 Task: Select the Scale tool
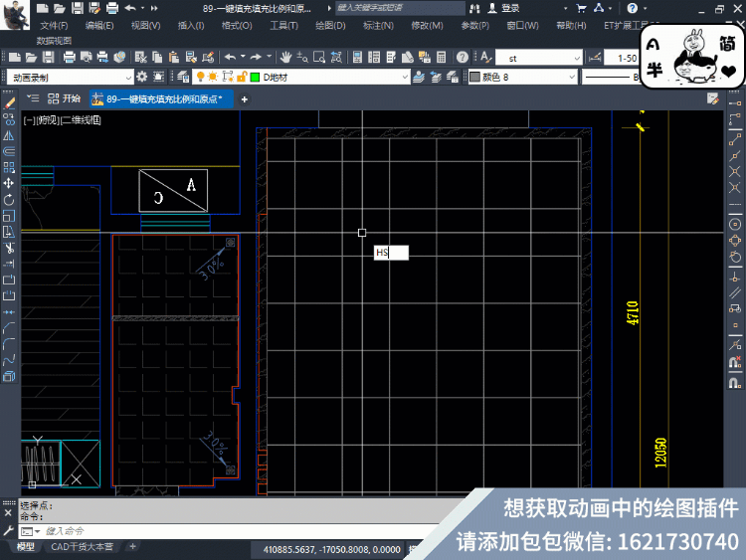(9, 216)
